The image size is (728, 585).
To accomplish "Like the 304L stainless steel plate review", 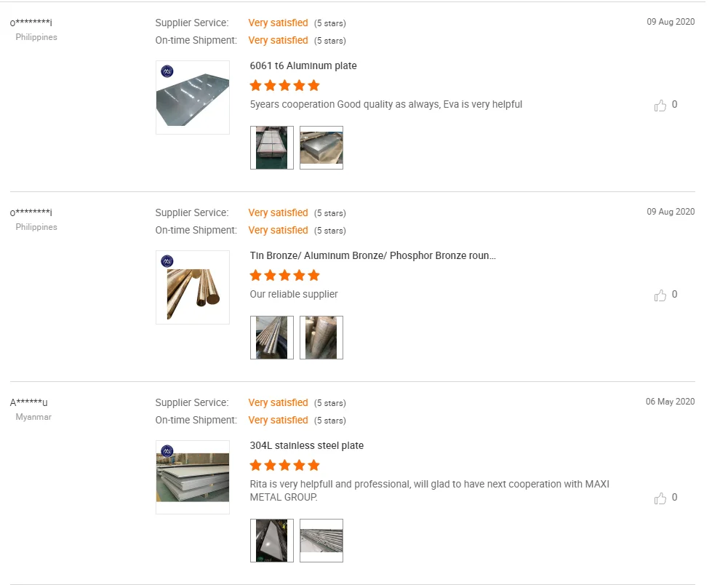I will (x=660, y=498).
